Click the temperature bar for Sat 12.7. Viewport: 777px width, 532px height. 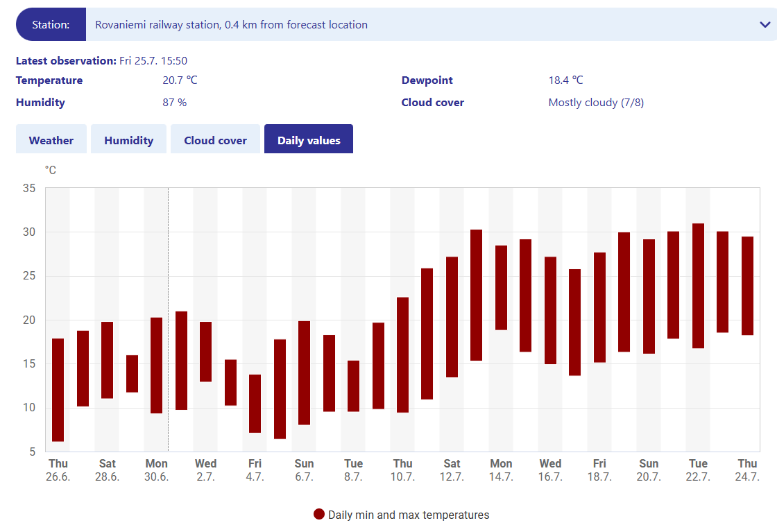pos(452,317)
